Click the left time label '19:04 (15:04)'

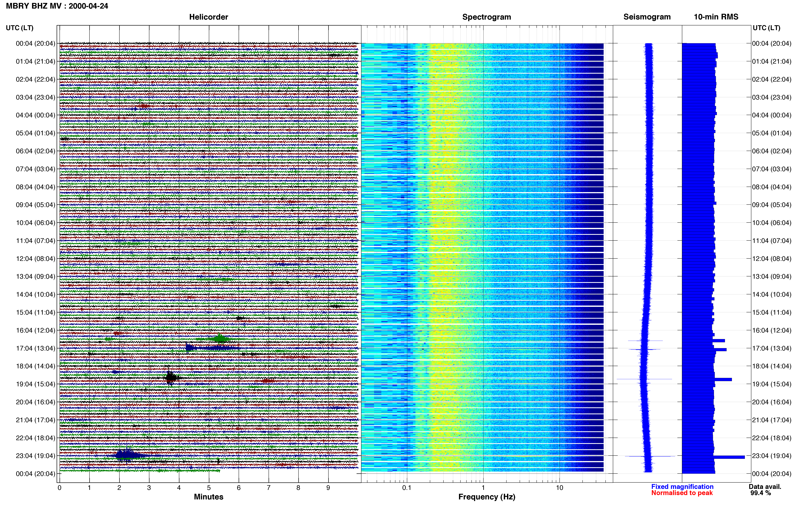pos(35,384)
